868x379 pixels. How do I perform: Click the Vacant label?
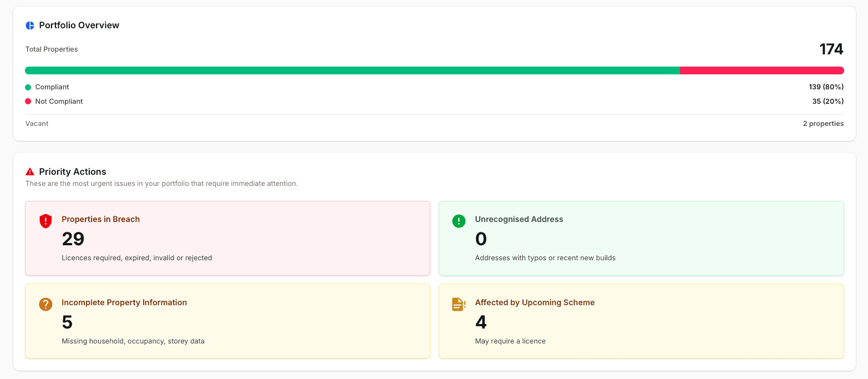click(x=37, y=124)
